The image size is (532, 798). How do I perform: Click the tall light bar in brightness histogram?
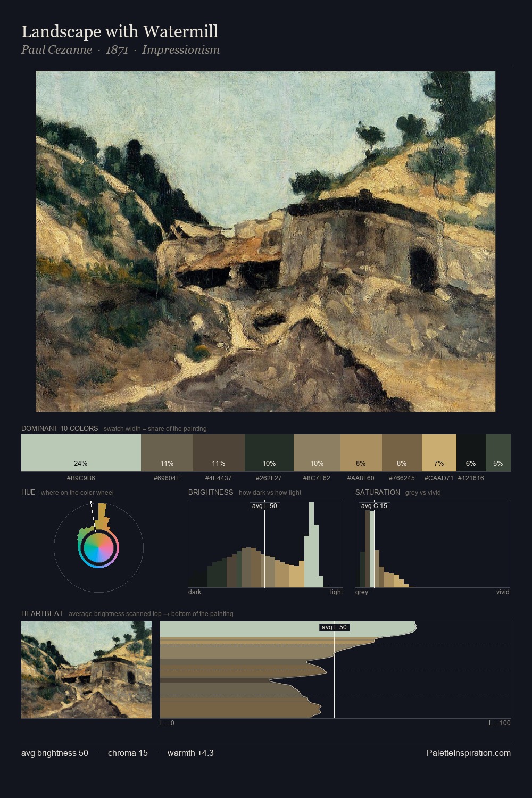[312, 545]
